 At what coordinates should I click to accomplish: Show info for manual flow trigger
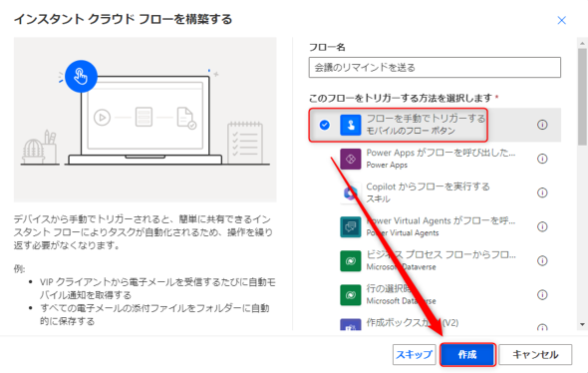[x=542, y=125]
